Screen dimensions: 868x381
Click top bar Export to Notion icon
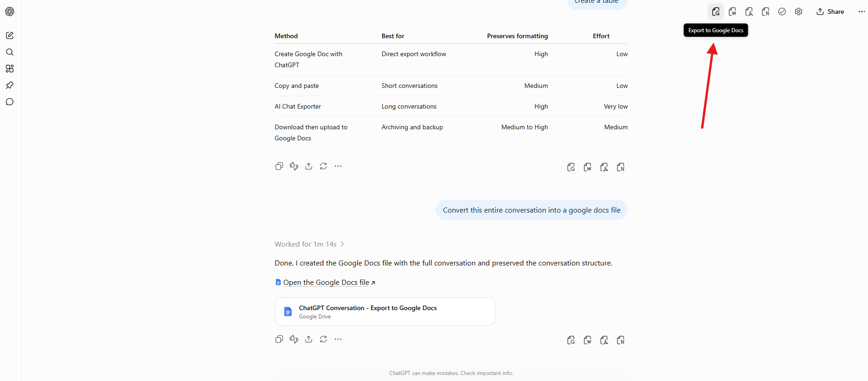765,12
